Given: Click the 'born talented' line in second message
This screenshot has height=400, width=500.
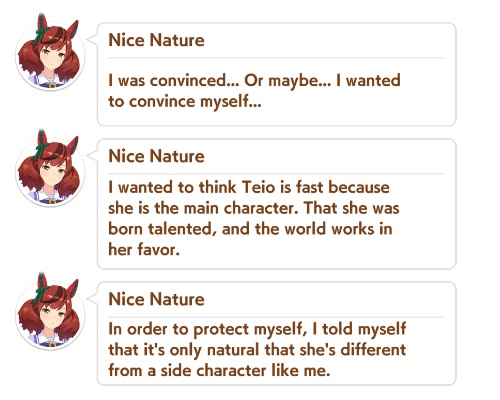Looking at the screenshot, I should [x=250, y=229].
